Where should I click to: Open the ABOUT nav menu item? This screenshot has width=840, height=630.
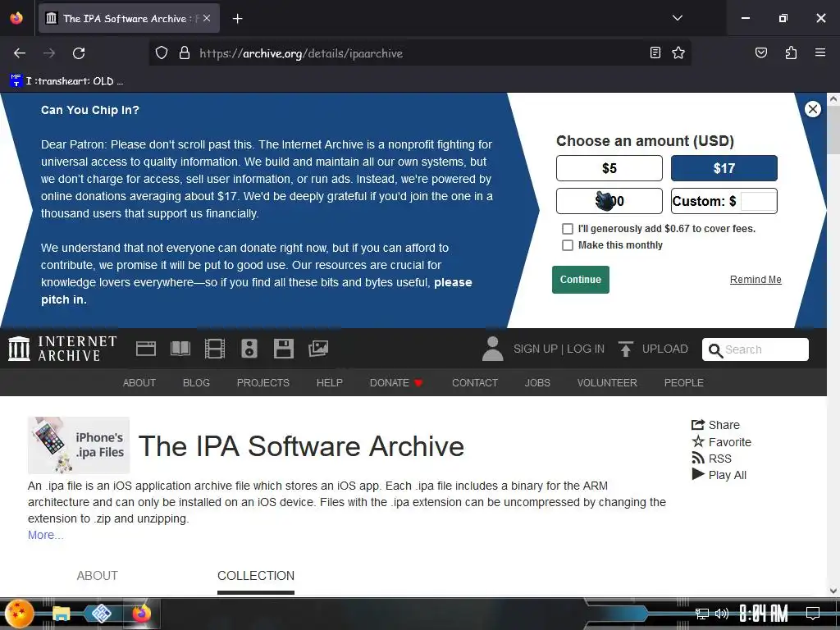pyautogui.click(x=139, y=383)
